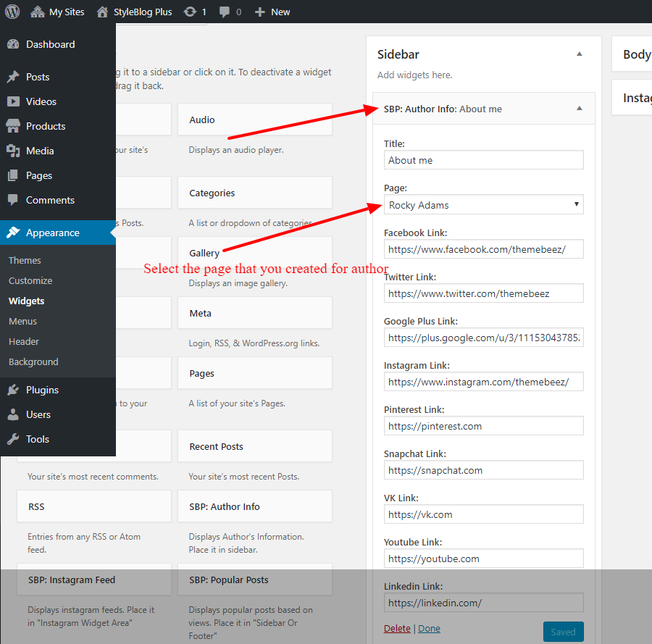
Task: Open the Customize submenu item
Action: (x=30, y=280)
